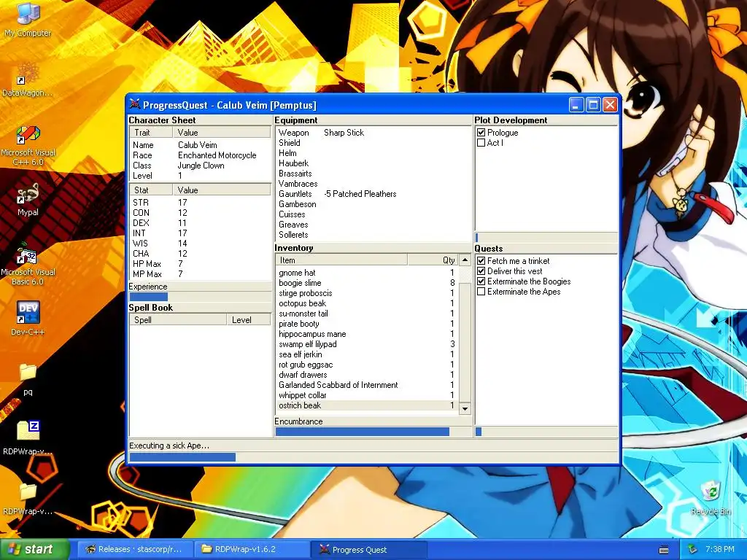Click the ProgressQuest title bar icon

(x=135, y=104)
